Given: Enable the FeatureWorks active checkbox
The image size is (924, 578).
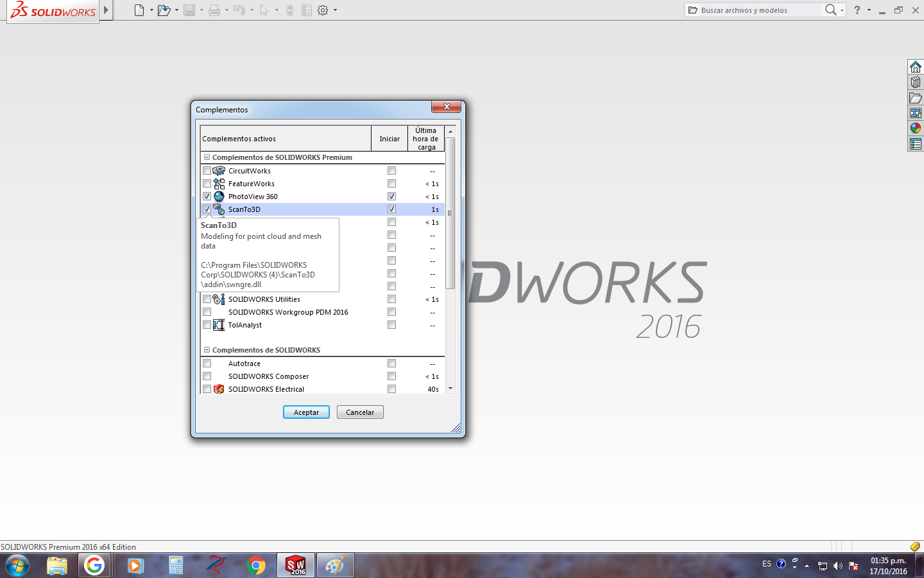Looking at the screenshot, I should pyautogui.click(x=207, y=184).
